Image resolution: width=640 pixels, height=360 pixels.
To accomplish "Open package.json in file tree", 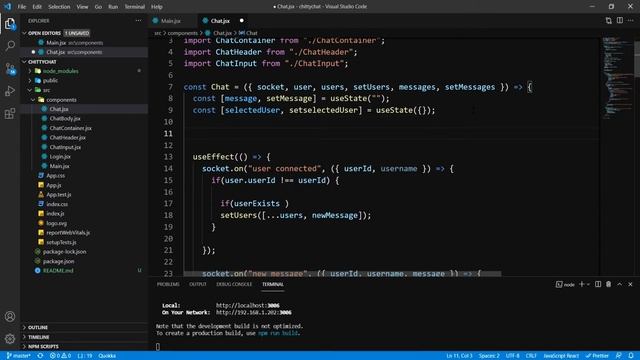I will (x=58, y=261).
